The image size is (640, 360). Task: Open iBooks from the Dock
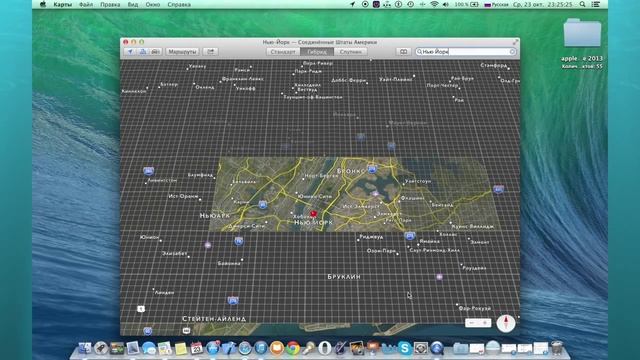coord(277,348)
